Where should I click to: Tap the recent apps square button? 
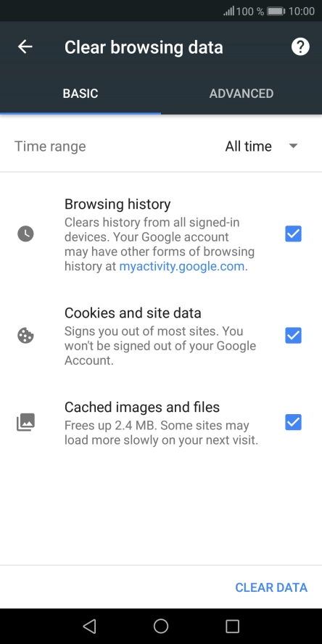click(x=233, y=626)
